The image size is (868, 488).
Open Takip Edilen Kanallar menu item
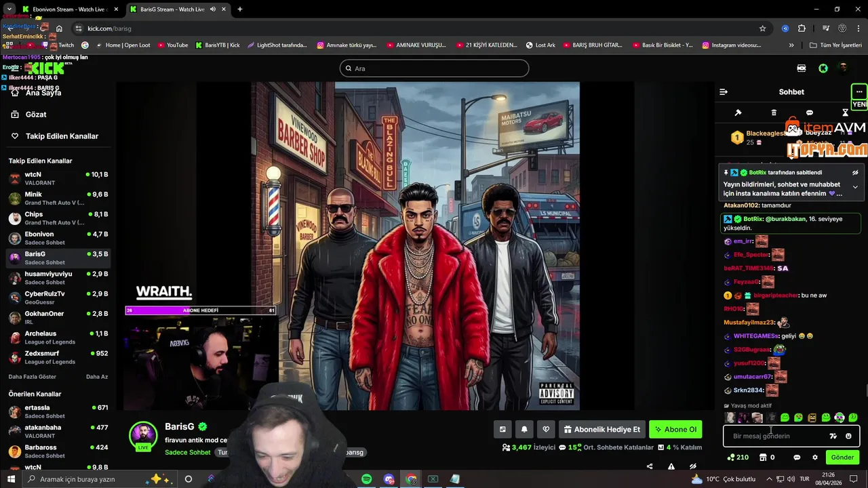[62, 136]
